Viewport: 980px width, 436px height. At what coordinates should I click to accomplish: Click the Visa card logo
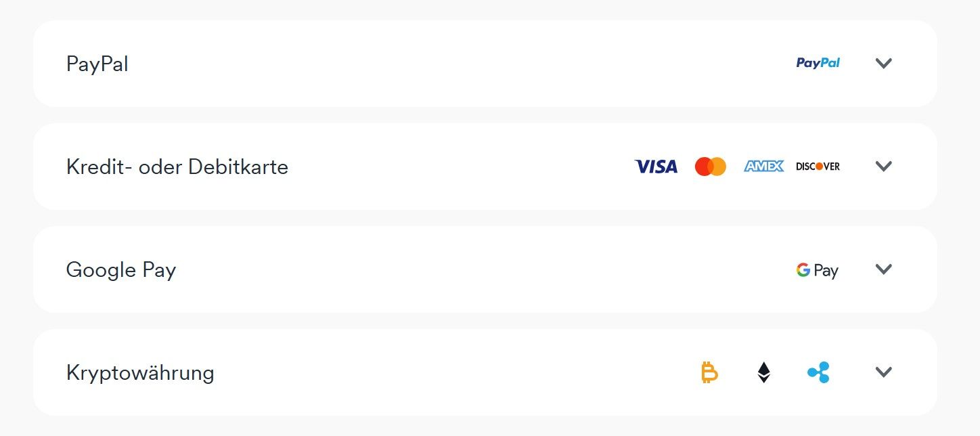[656, 167]
